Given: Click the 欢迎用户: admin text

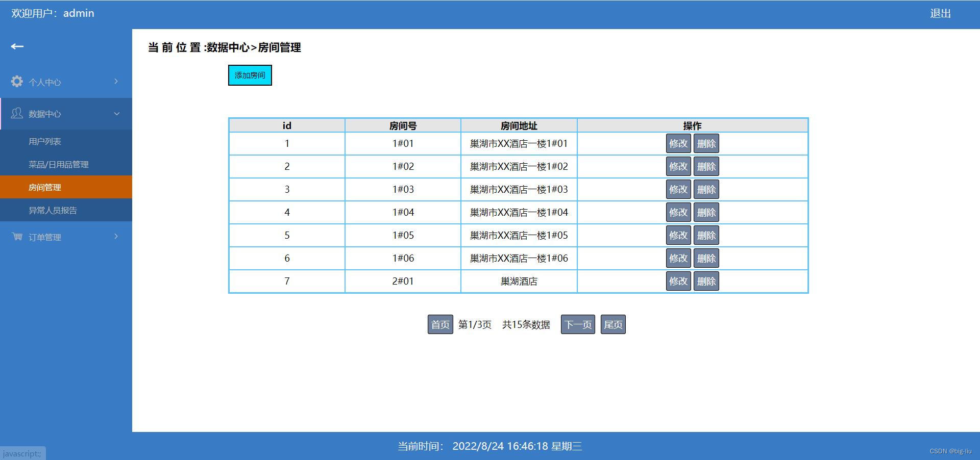Looking at the screenshot, I should click(x=53, y=13).
